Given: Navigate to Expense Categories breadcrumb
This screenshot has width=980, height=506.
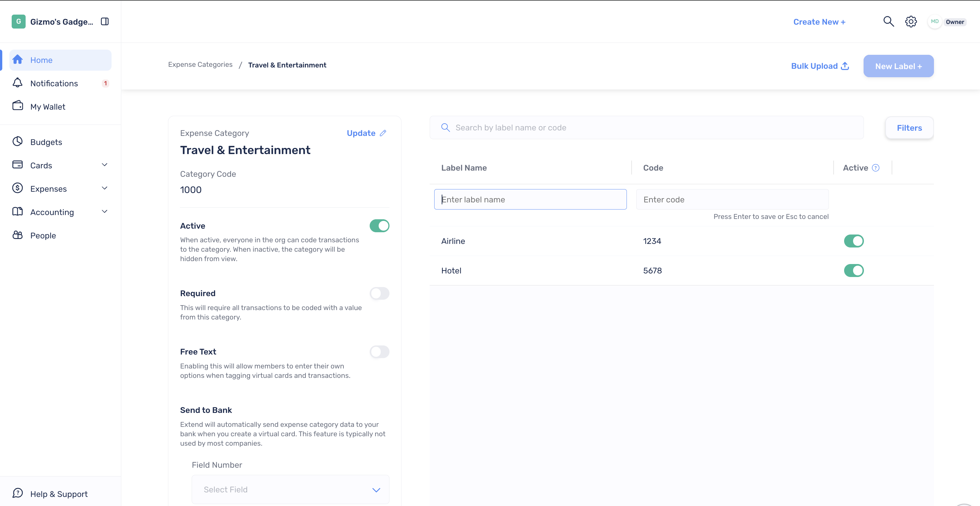Looking at the screenshot, I should tap(200, 65).
